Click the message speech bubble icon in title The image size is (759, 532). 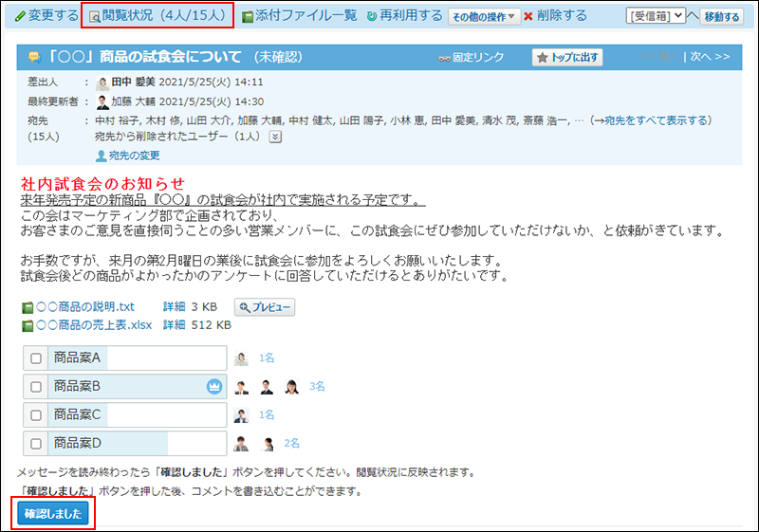35,57
